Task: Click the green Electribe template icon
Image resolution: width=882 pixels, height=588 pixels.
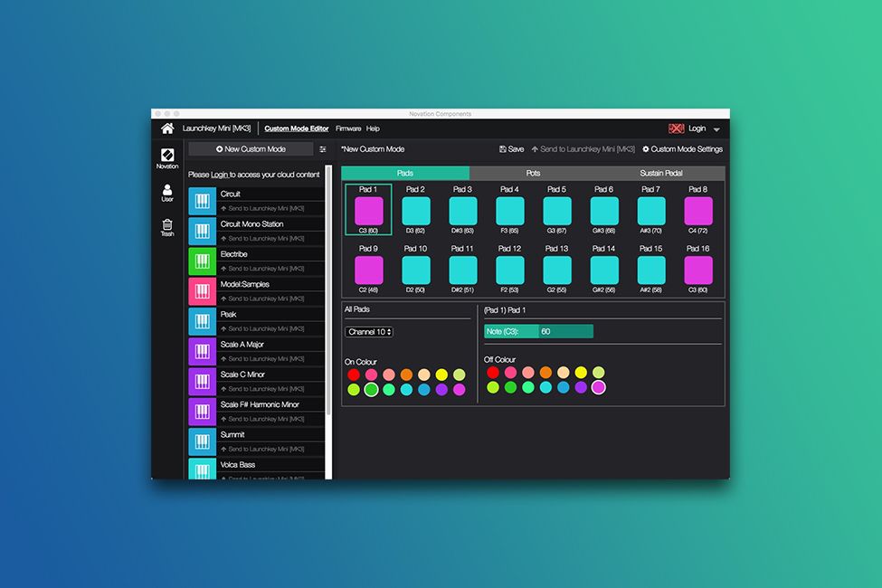Action: tap(202, 261)
